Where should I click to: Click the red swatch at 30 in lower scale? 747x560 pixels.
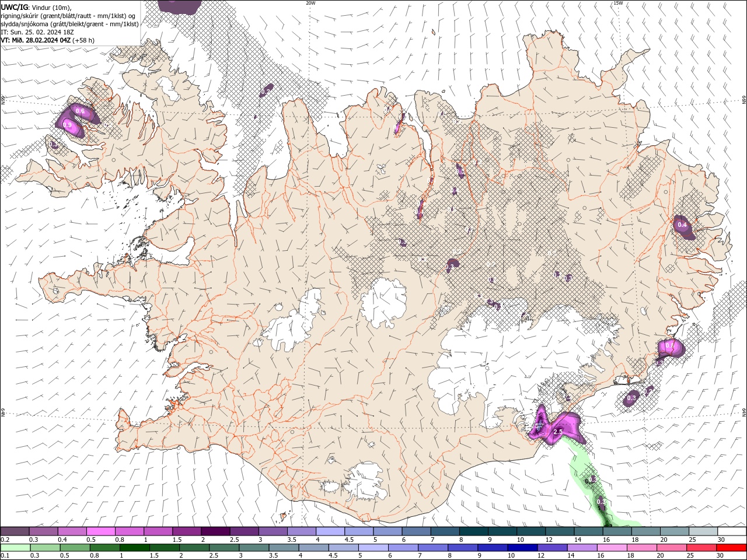732,548
